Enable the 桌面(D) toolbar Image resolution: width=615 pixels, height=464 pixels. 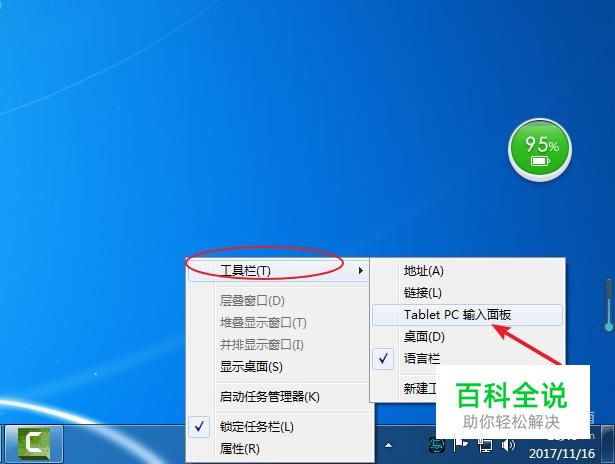pyautogui.click(x=467, y=337)
